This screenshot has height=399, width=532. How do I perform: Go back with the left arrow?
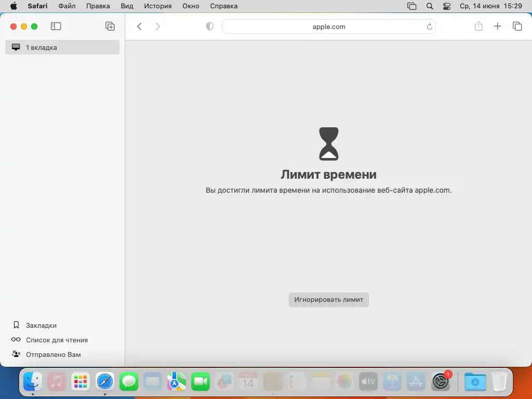click(139, 26)
